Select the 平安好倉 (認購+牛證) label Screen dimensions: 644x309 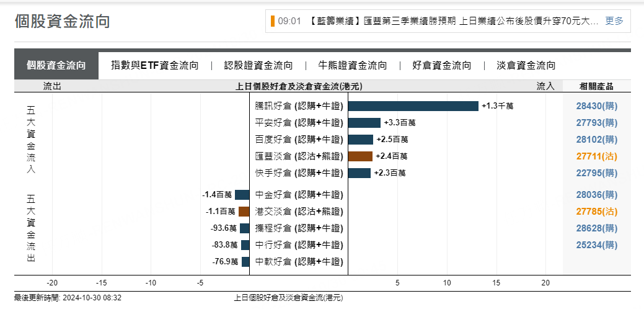299,122
